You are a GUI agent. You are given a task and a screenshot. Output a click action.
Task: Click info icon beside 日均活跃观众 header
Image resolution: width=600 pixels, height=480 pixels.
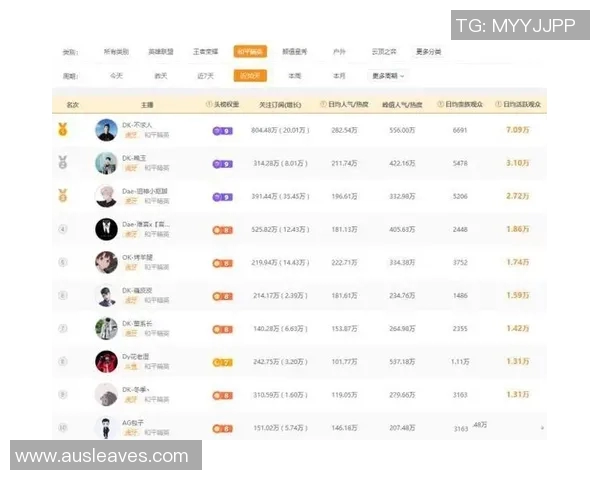coord(498,104)
